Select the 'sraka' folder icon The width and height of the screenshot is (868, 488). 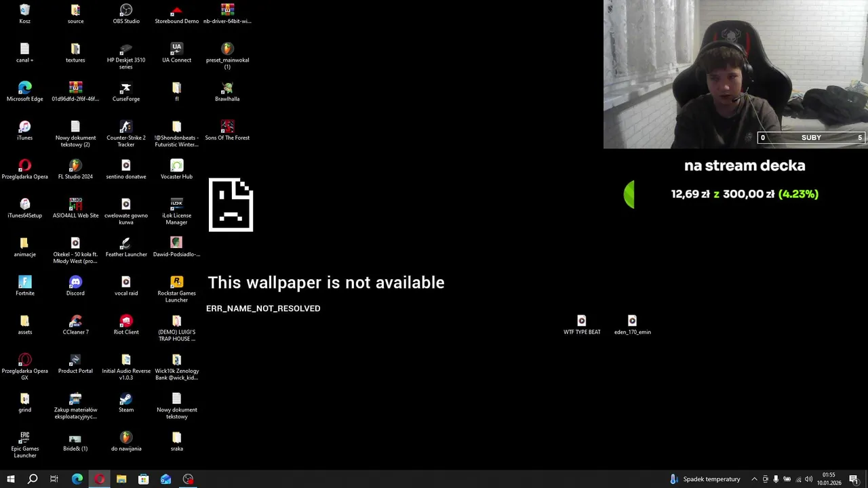point(176,441)
